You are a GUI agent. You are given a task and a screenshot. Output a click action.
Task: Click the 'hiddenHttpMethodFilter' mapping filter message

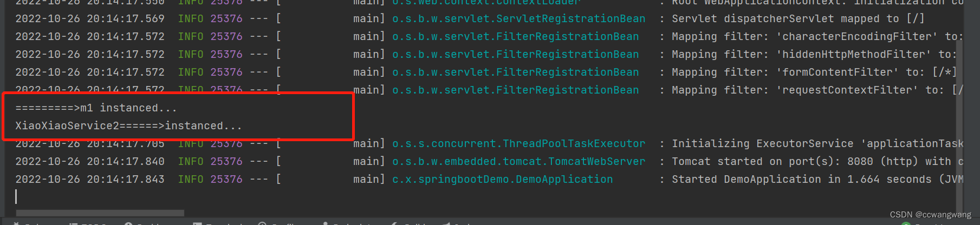pyautogui.click(x=814, y=55)
